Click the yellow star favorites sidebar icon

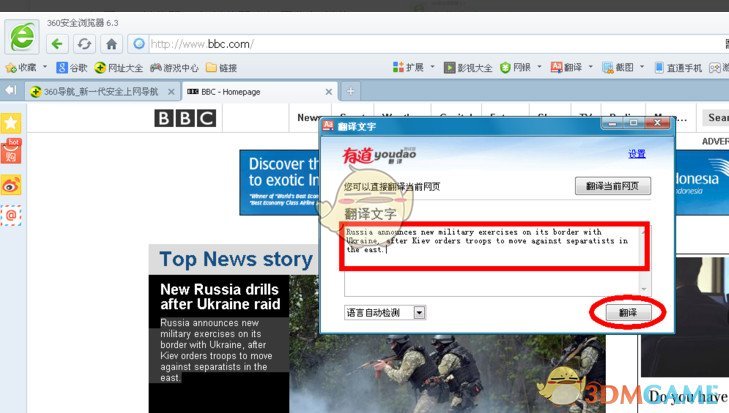(x=11, y=123)
